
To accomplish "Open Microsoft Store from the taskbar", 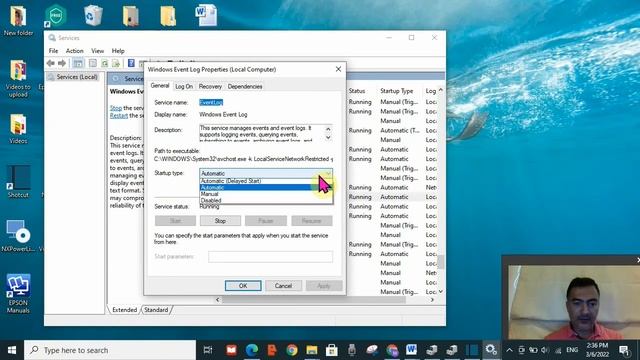I will click(331, 350).
